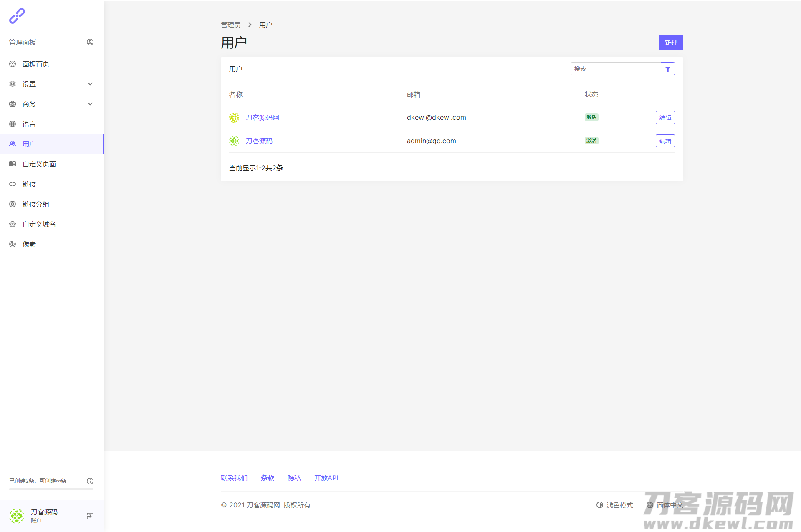This screenshot has width=801, height=532.
Task: Click 编辑 for dkewl@dkewl.com user
Action: [x=665, y=118]
